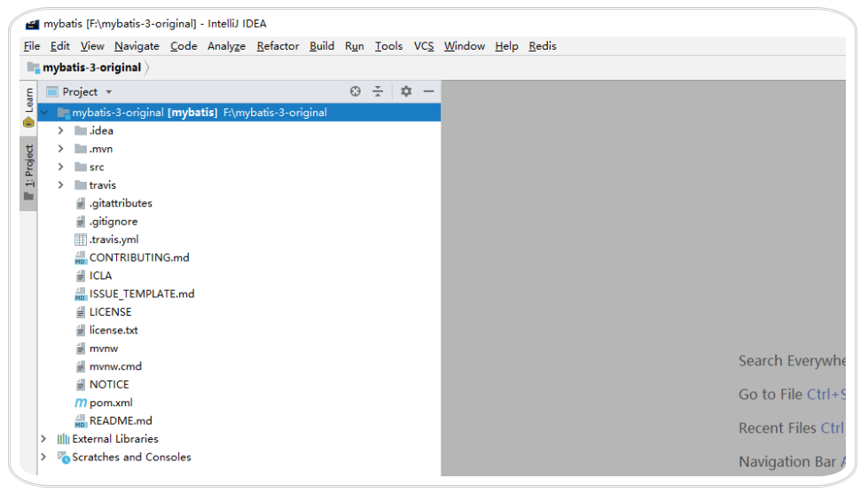Click the README.md markdown icon
The height and width of the screenshot is (494, 868).
[x=81, y=421]
